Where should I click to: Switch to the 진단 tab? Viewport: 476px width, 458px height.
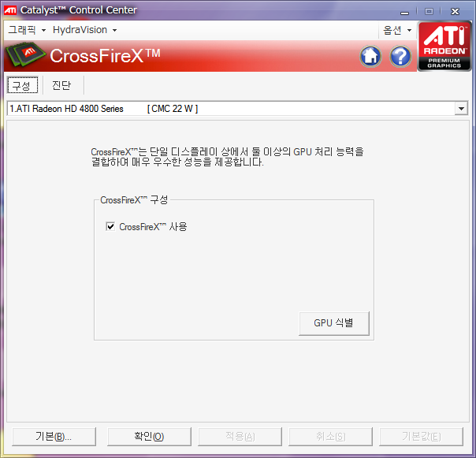pyautogui.click(x=61, y=85)
